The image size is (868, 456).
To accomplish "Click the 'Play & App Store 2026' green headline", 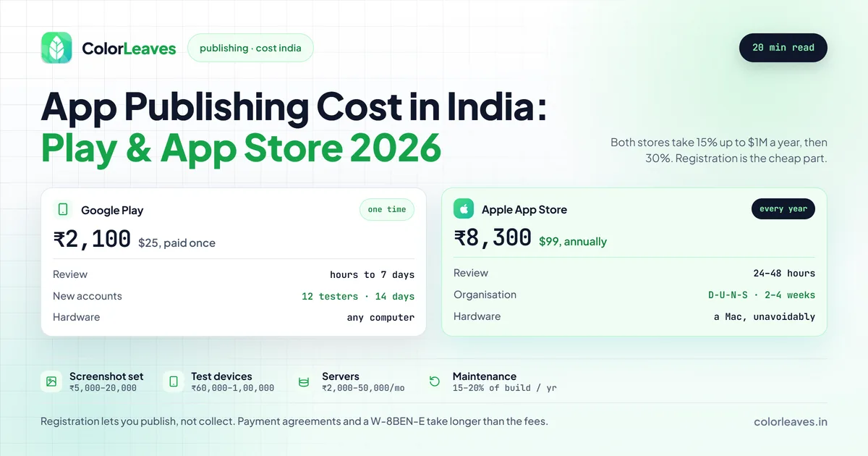I will (x=241, y=148).
